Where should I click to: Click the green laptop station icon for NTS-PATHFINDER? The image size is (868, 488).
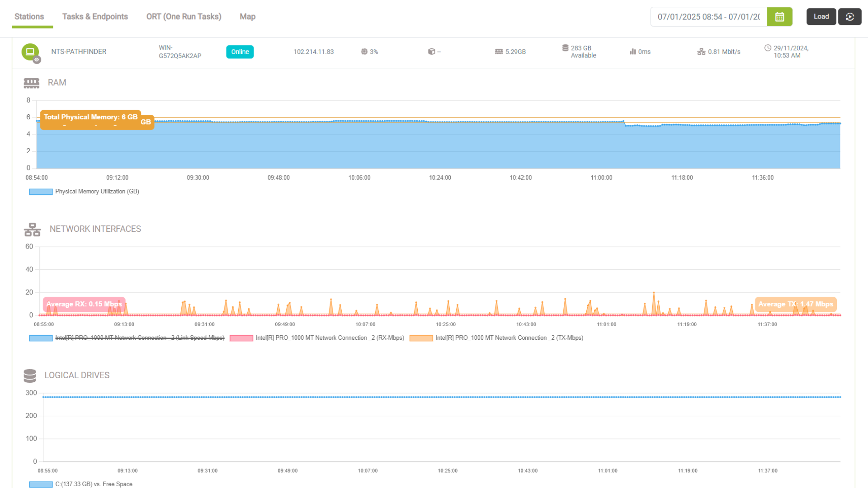pos(30,51)
